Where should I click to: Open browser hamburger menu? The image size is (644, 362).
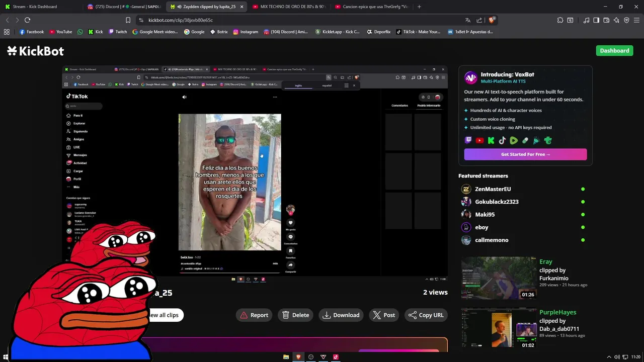(x=637, y=20)
